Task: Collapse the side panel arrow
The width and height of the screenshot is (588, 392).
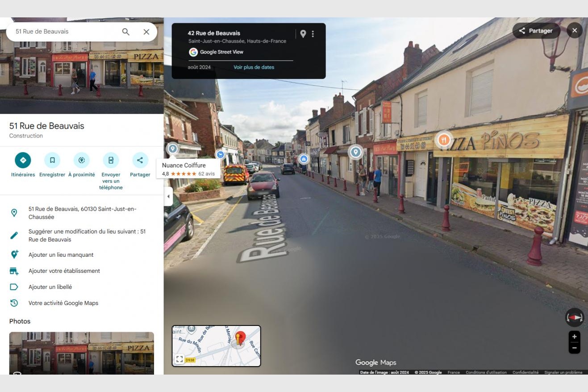Action: coord(168,196)
